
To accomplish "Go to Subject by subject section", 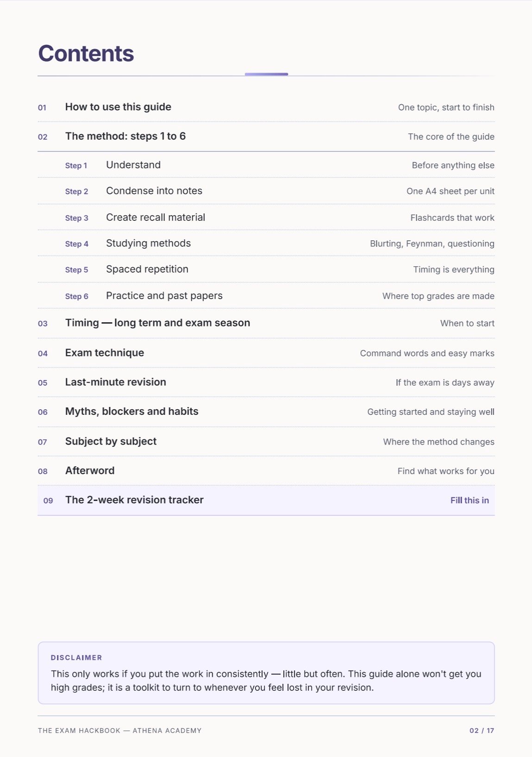I will coord(266,441).
